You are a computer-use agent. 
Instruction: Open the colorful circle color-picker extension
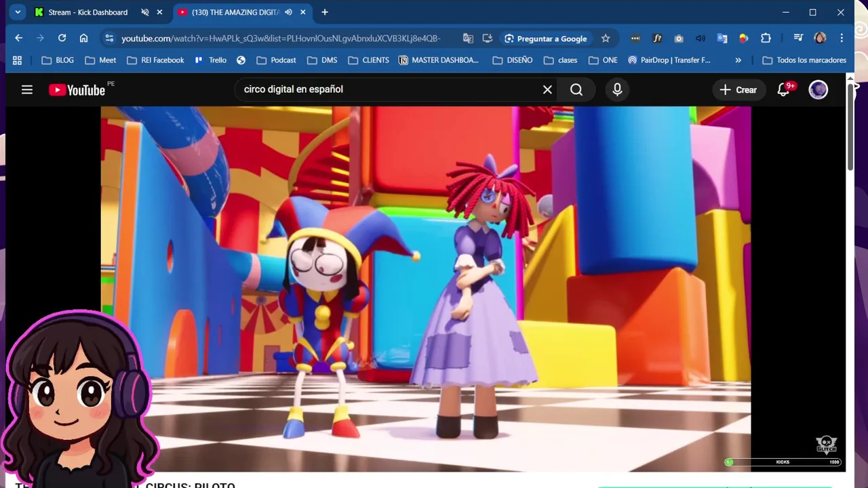[x=744, y=39]
